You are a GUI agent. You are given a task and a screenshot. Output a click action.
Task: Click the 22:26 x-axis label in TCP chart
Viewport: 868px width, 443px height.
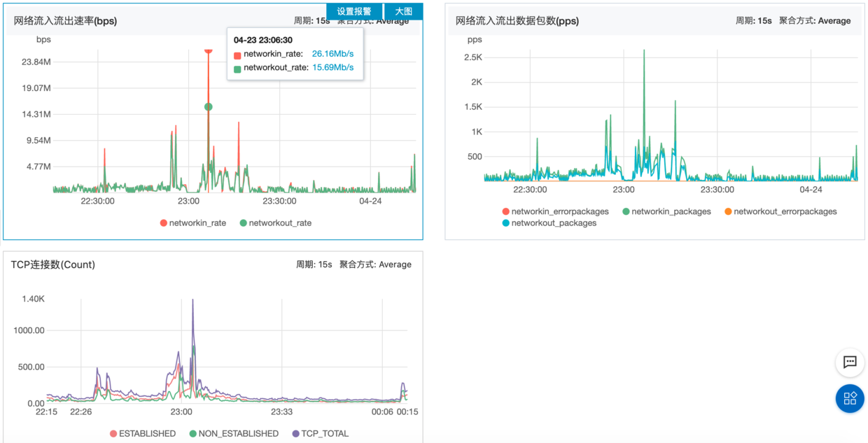pos(82,412)
